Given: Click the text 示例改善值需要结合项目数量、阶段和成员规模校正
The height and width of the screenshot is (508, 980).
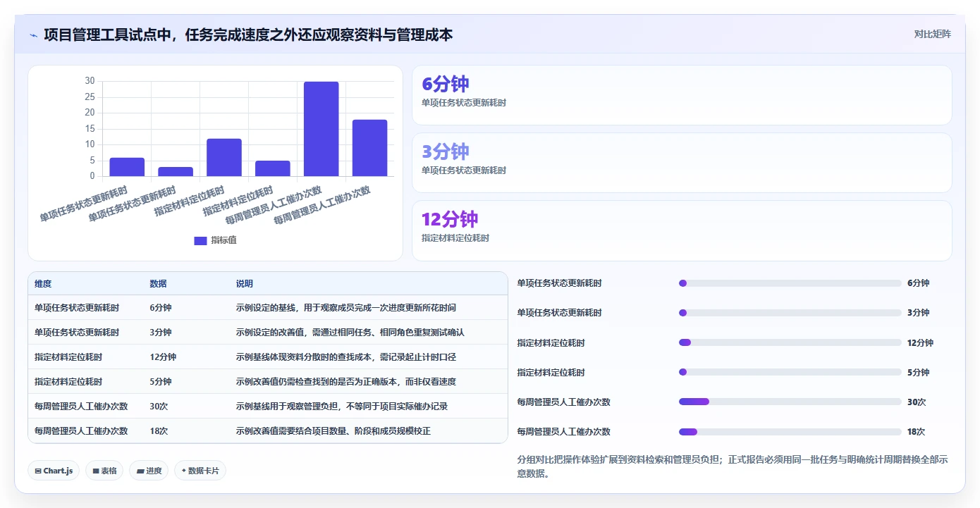Looking at the screenshot, I should [x=333, y=430].
